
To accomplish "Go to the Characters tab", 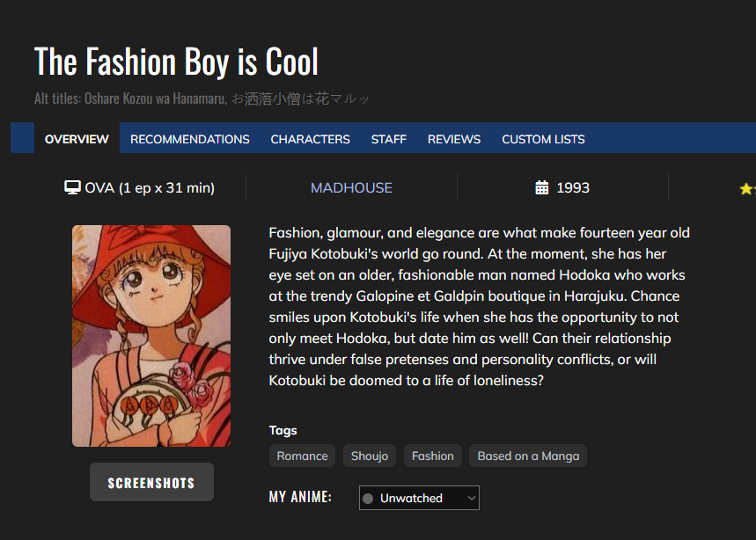I will (310, 139).
